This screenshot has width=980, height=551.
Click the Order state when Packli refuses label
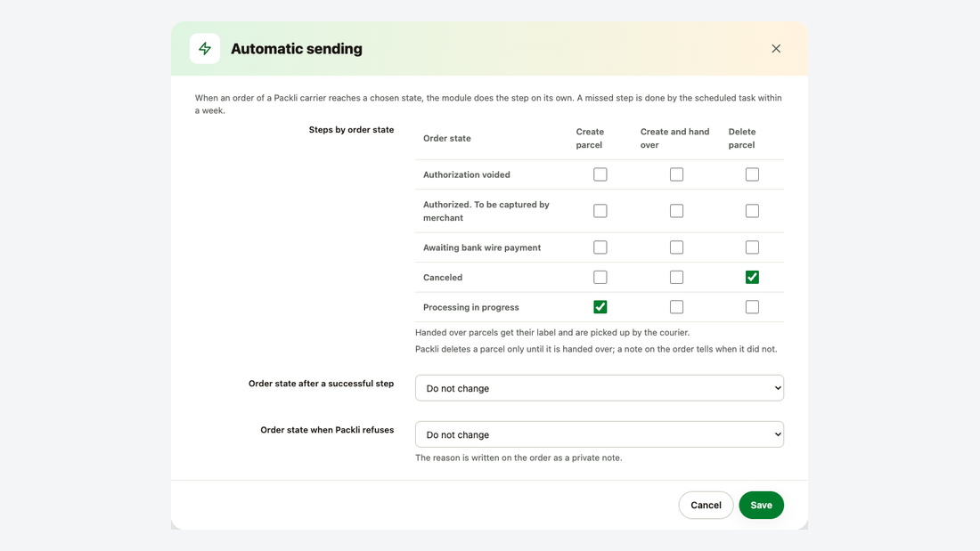coord(327,430)
